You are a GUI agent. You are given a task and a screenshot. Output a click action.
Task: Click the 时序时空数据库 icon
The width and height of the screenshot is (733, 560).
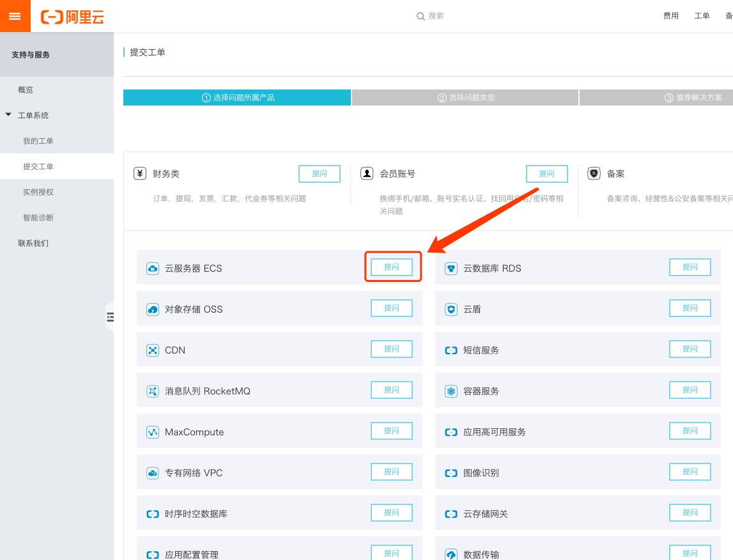coord(152,514)
